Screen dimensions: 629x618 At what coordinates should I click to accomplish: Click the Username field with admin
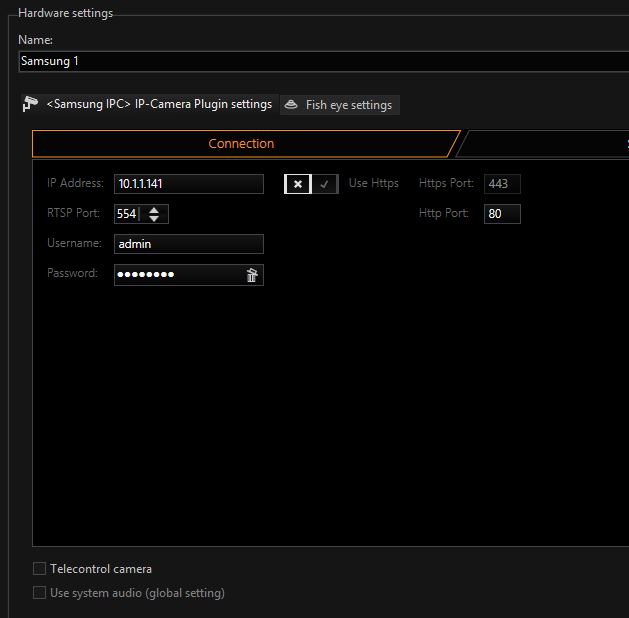(188, 244)
